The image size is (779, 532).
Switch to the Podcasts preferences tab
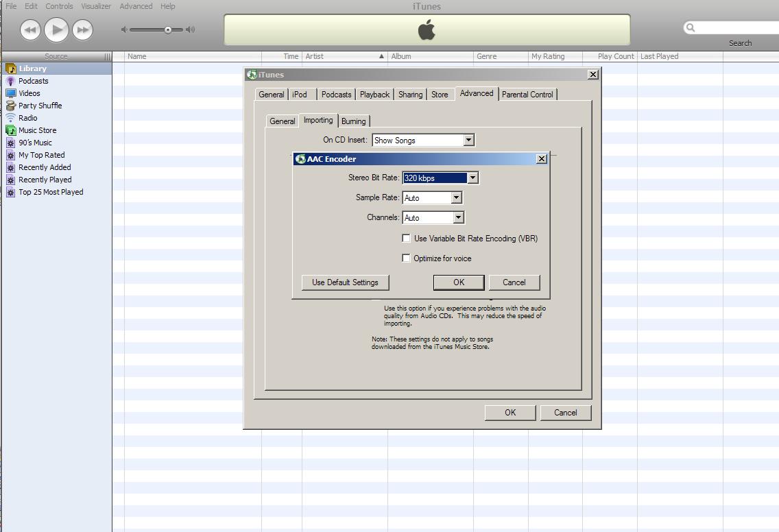coord(336,95)
